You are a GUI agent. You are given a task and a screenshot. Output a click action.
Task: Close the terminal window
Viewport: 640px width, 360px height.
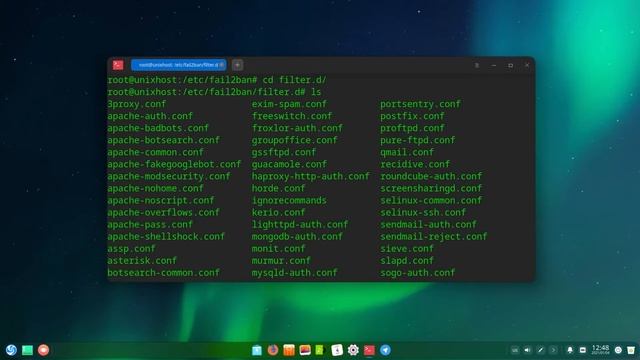pyautogui.click(x=527, y=65)
